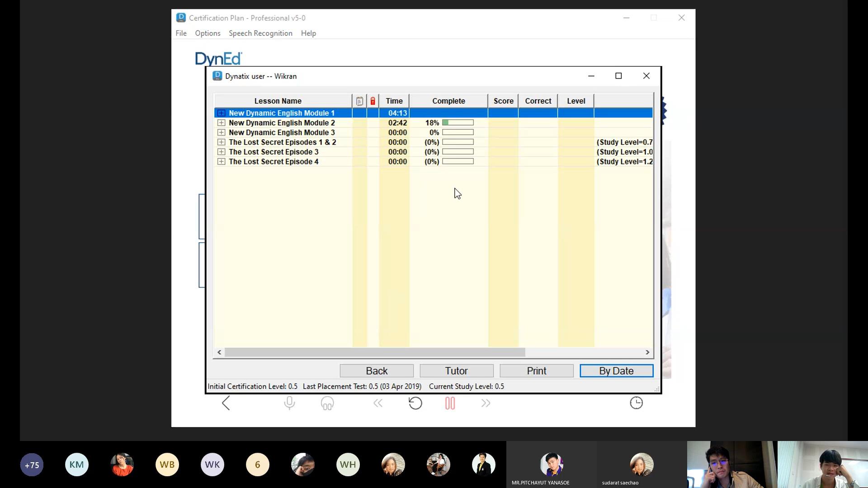Expand New Dynamic English Module 1 row

(x=221, y=113)
